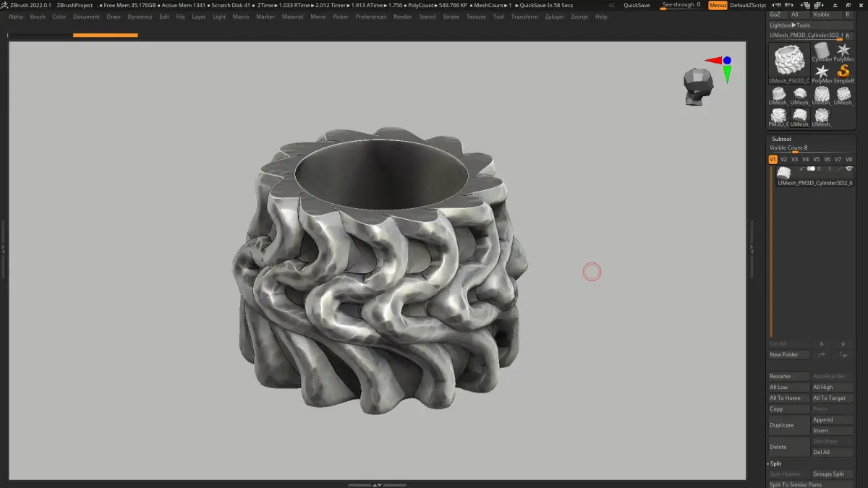Screen dimensions: 868x488
Task: Move subtool down with the down arrow
Action: [x=843, y=343]
